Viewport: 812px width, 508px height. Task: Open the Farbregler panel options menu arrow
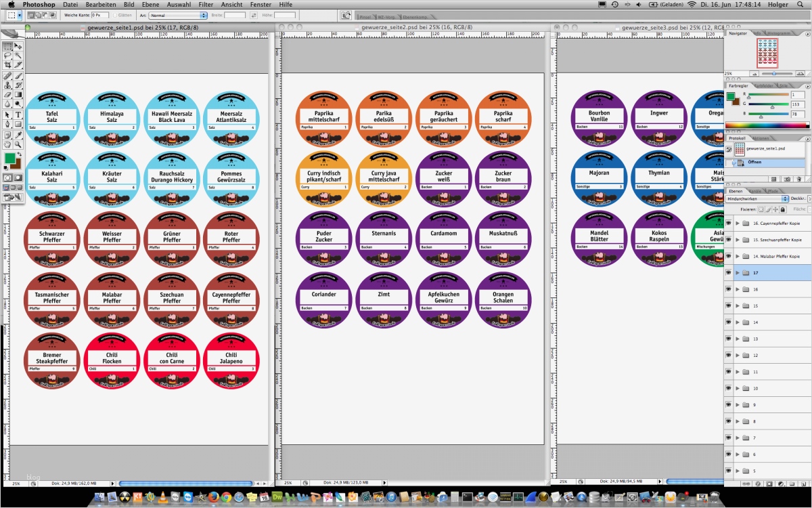[807, 86]
